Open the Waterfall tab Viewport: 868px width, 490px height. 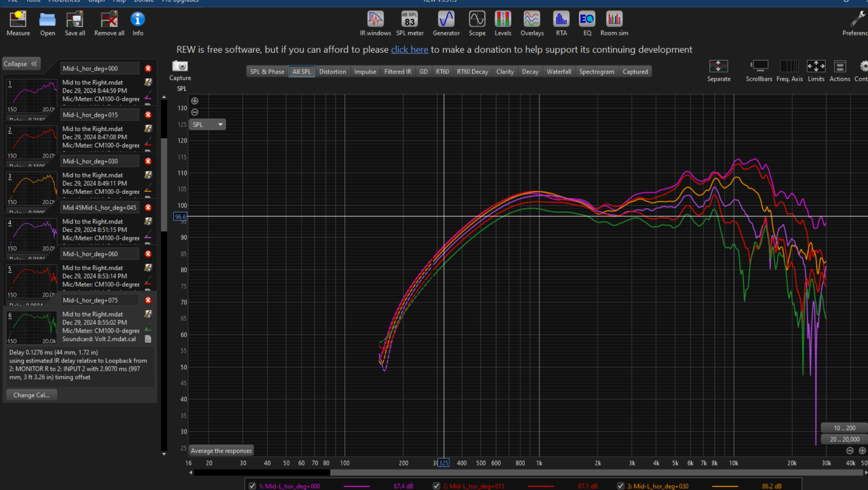(x=559, y=72)
